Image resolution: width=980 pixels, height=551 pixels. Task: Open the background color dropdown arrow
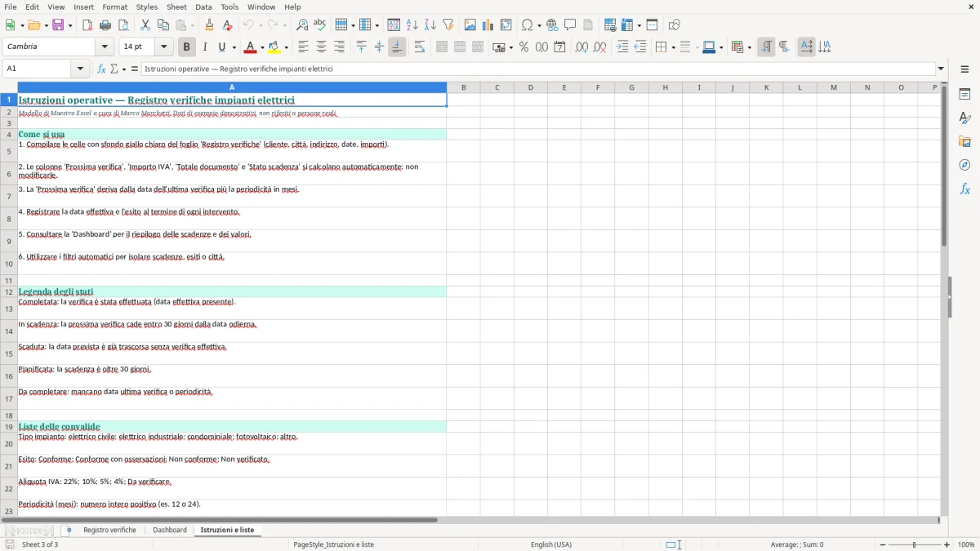[287, 47]
